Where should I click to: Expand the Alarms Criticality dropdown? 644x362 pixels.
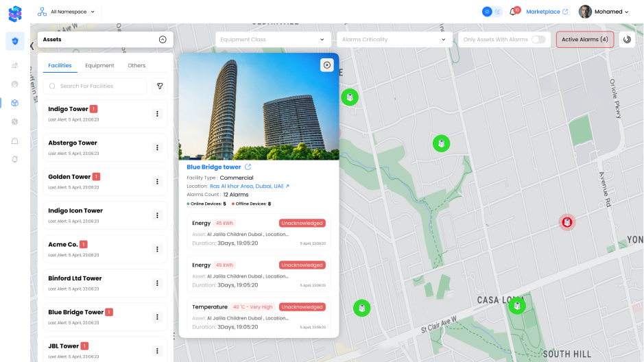click(394, 40)
